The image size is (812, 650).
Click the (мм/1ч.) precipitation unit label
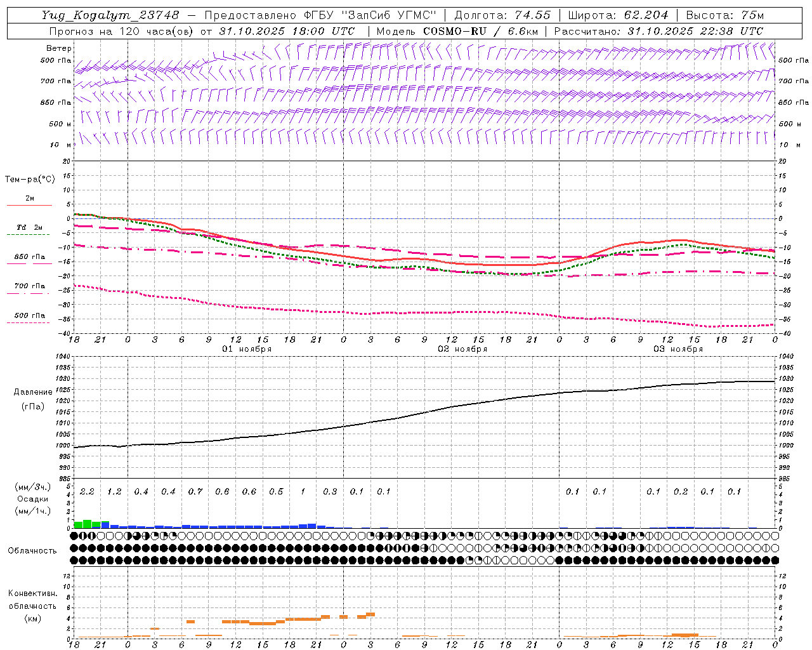(32, 511)
